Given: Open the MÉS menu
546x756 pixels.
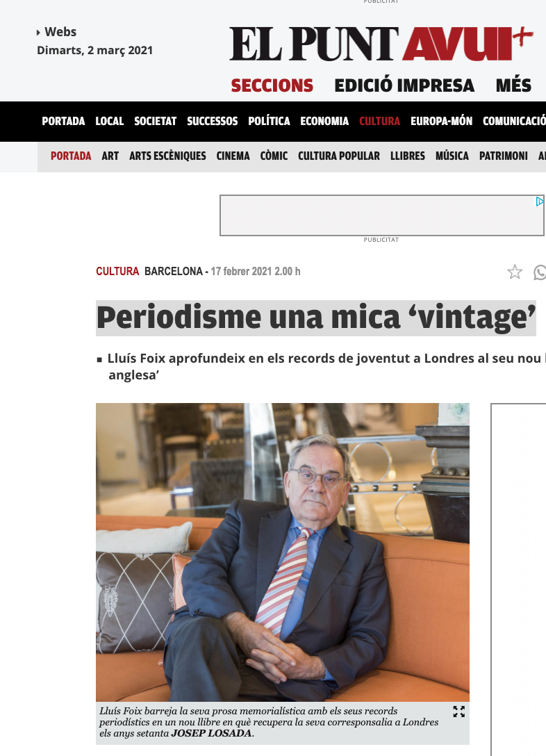Looking at the screenshot, I should point(514,85).
